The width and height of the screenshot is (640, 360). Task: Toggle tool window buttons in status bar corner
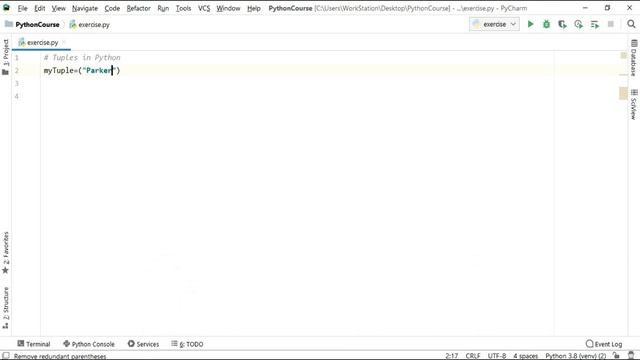[x=6, y=356]
